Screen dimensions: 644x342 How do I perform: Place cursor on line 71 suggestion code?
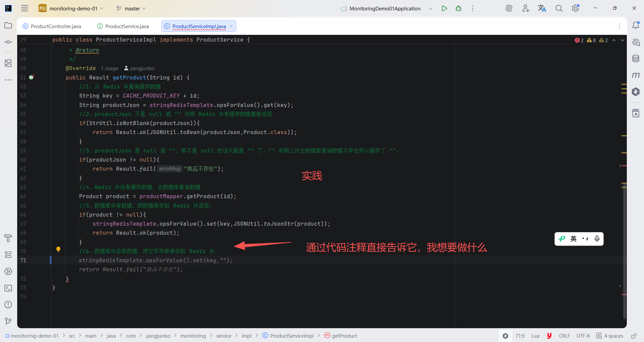click(x=156, y=260)
